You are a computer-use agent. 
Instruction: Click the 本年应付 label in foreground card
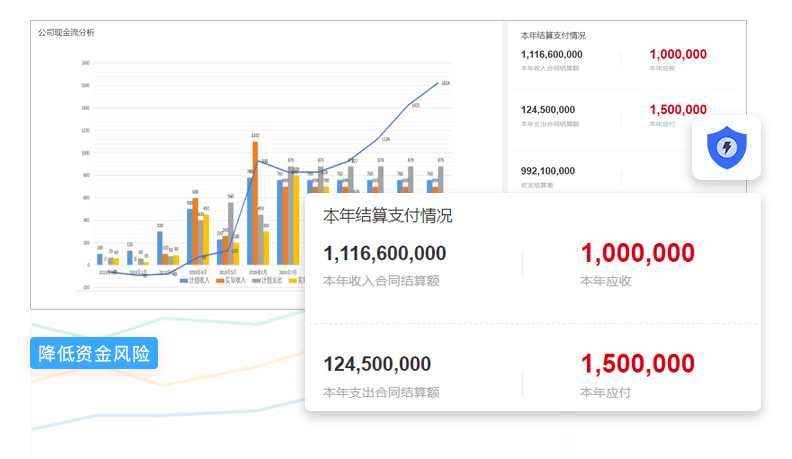click(x=605, y=392)
